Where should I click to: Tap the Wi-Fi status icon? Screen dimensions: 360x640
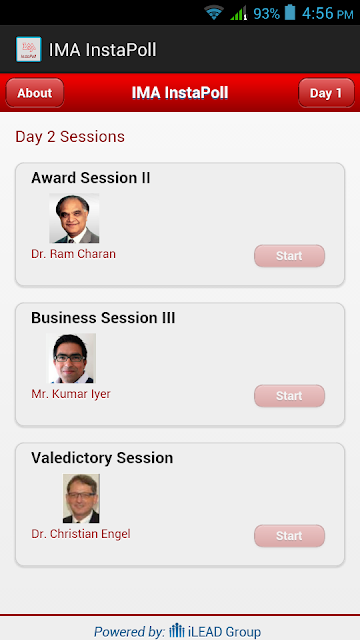[214, 13]
